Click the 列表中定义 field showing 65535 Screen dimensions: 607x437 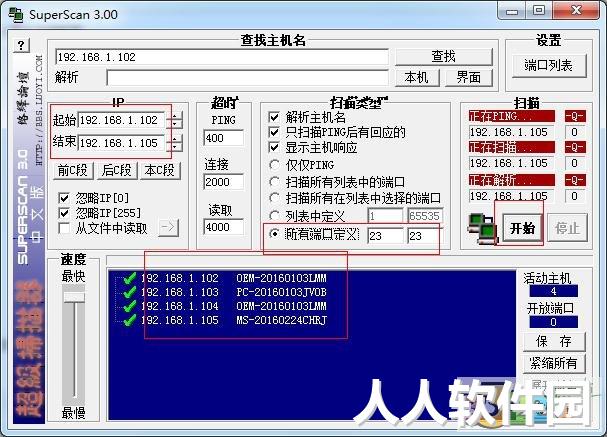point(425,216)
